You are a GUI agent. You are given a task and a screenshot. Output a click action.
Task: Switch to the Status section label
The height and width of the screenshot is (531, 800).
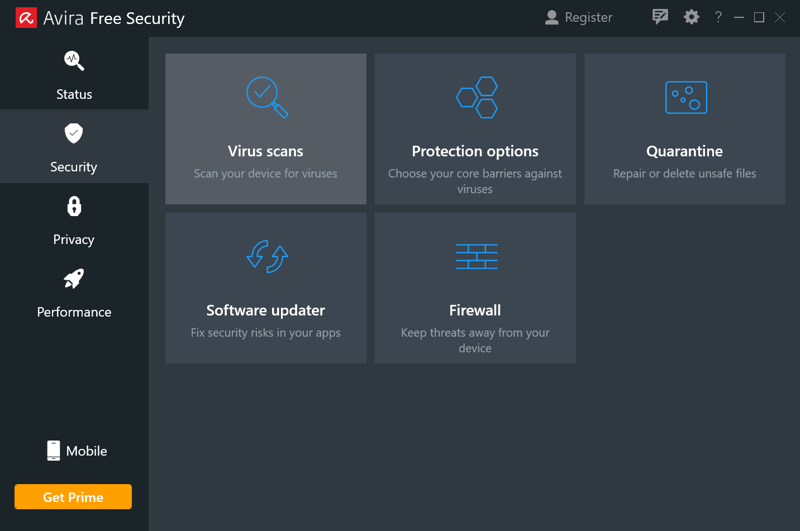pos(74,94)
